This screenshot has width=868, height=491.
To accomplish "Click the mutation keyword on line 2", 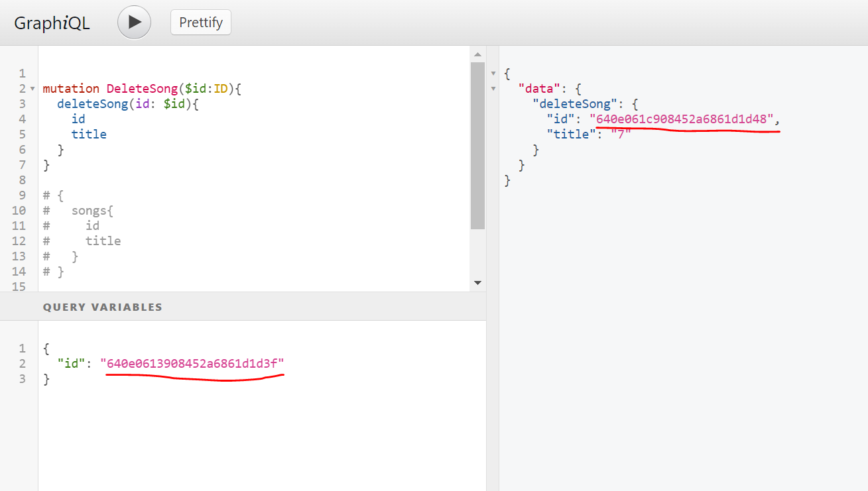I will click(x=71, y=88).
